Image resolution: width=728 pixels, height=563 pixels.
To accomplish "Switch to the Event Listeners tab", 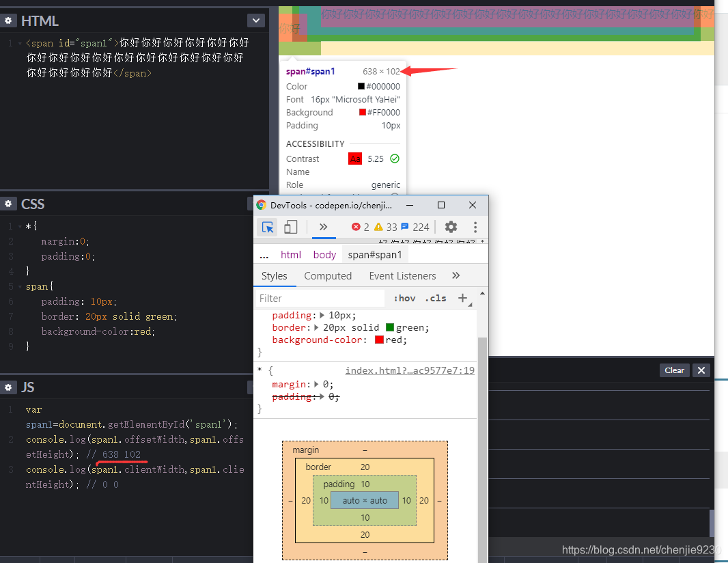I will point(402,276).
